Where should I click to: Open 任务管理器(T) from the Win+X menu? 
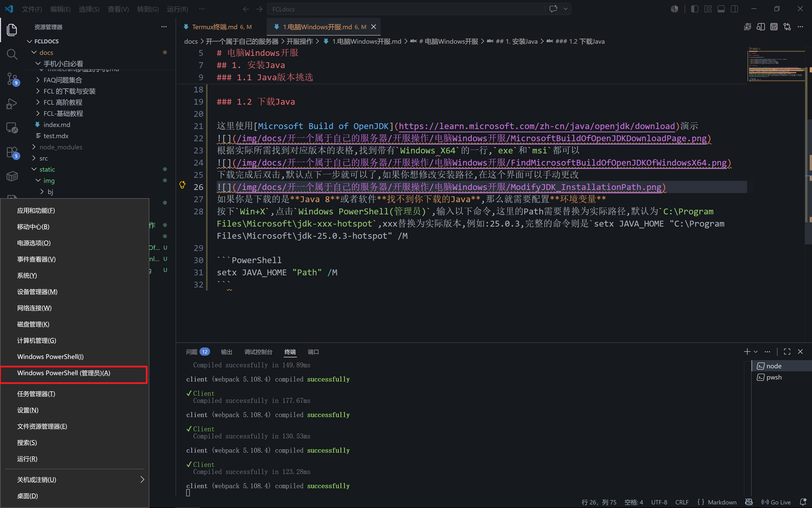[x=75, y=394]
